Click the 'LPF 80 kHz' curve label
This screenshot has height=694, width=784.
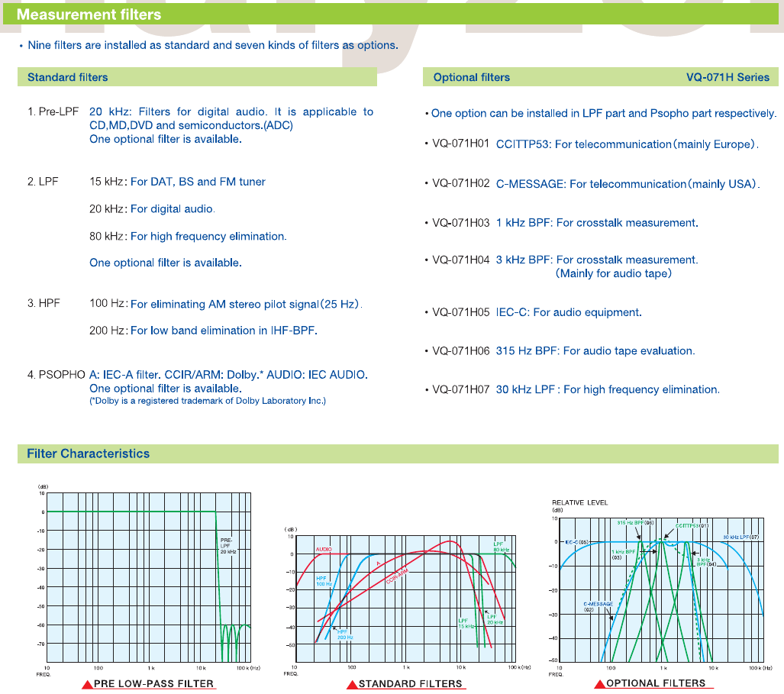[x=501, y=547]
